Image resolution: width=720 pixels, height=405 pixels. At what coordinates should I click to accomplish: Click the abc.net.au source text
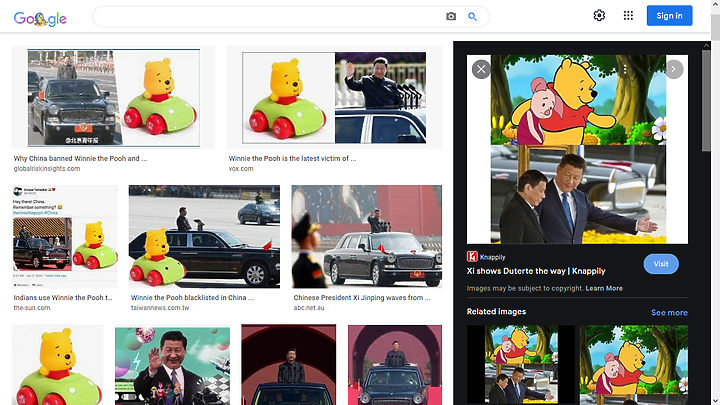point(309,308)
